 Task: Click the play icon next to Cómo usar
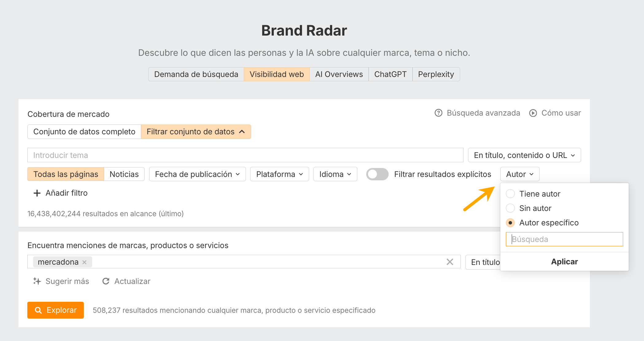point(533,113)
